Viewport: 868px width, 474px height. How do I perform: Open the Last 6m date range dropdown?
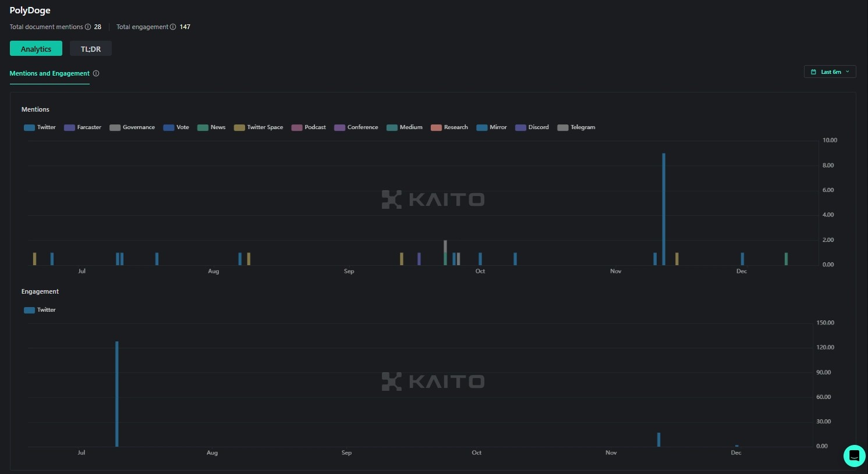pos(830,72)
